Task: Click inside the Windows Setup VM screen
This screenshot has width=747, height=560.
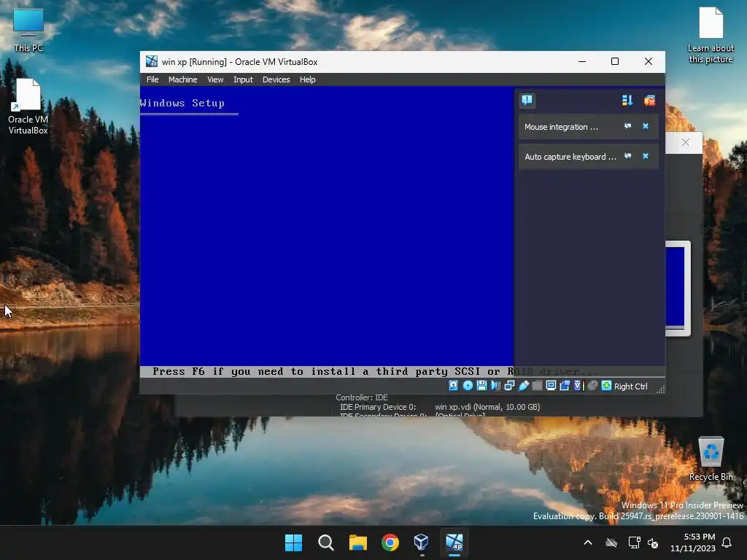Action: click(x=327, y=232)
